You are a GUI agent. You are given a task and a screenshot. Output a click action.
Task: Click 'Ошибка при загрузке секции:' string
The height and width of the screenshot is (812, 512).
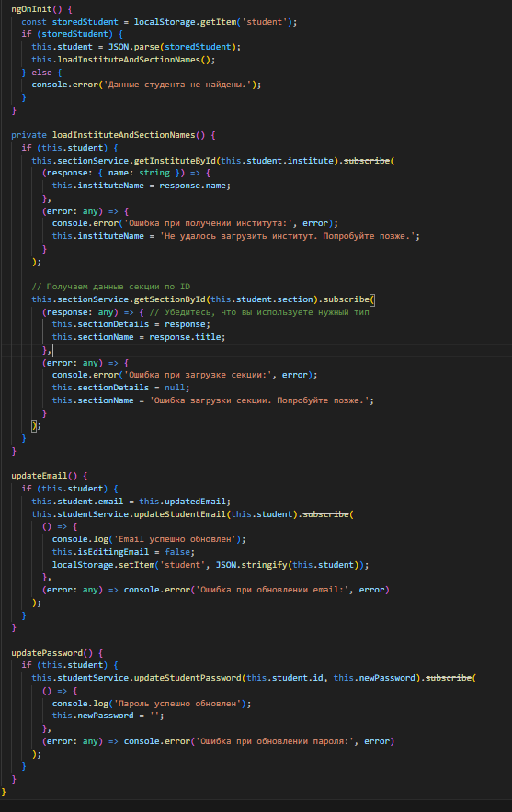pos(198,375)
